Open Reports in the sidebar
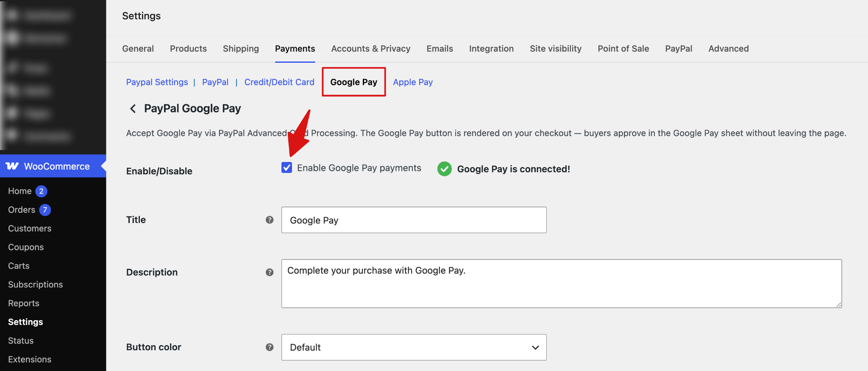 coord(24,303)
